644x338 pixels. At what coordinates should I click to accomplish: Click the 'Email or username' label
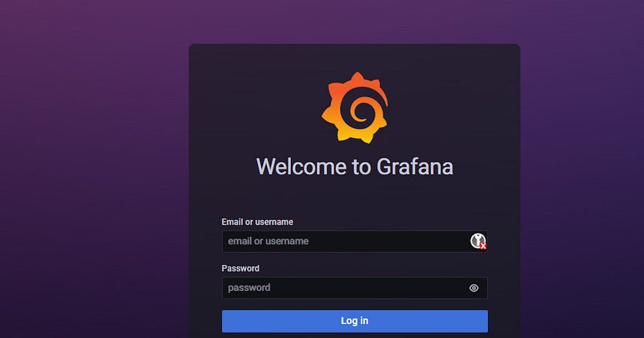(258, 222)
